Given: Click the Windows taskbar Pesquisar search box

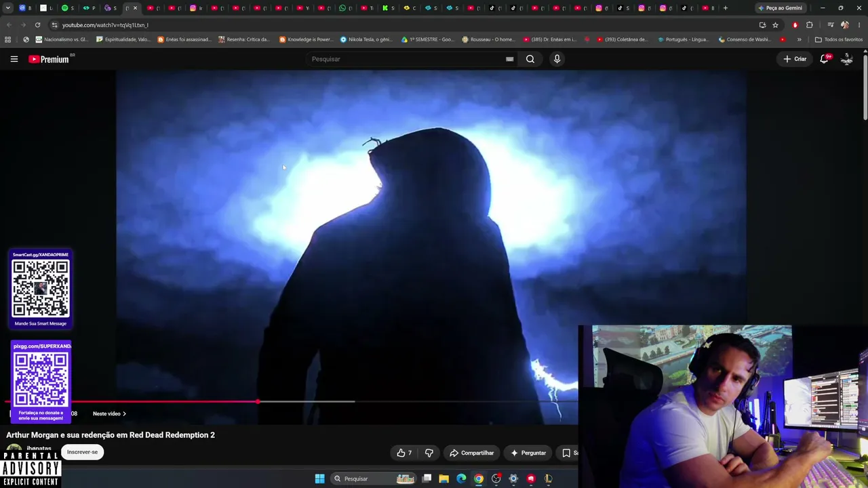Looking at the screenshot, I should point(374,479).
